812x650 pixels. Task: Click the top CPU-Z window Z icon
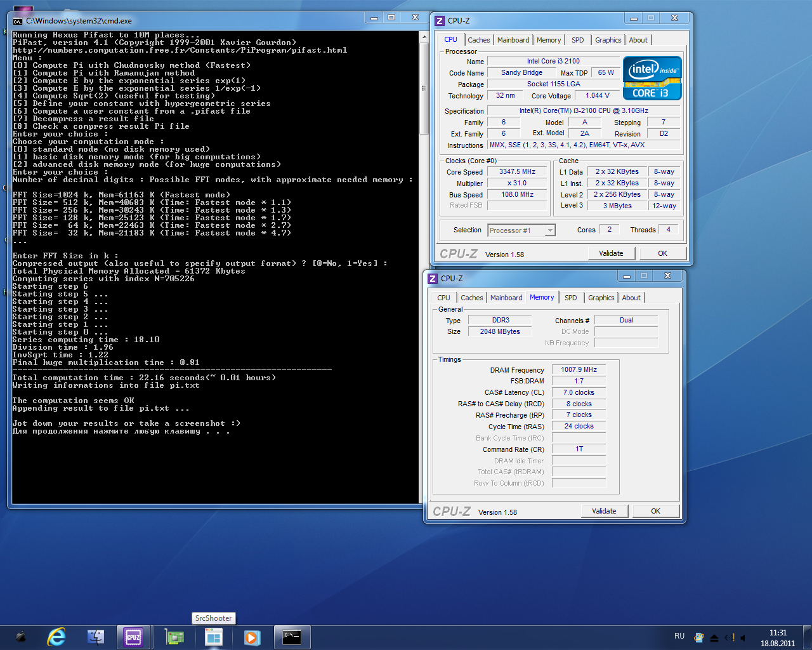440,21
